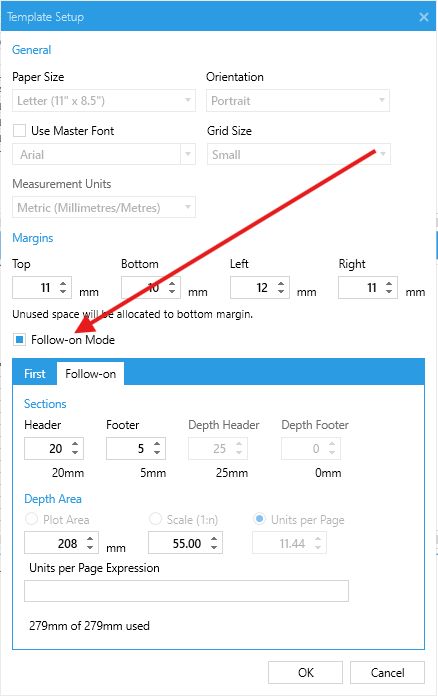Expand the Orientation dropdown

[298, 101]
